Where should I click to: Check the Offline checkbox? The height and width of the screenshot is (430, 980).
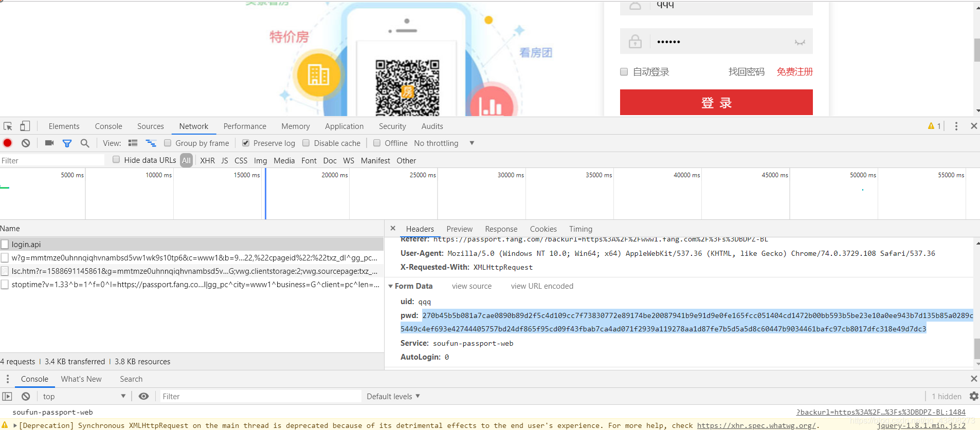pyautogui.click(x=377, y=143)
